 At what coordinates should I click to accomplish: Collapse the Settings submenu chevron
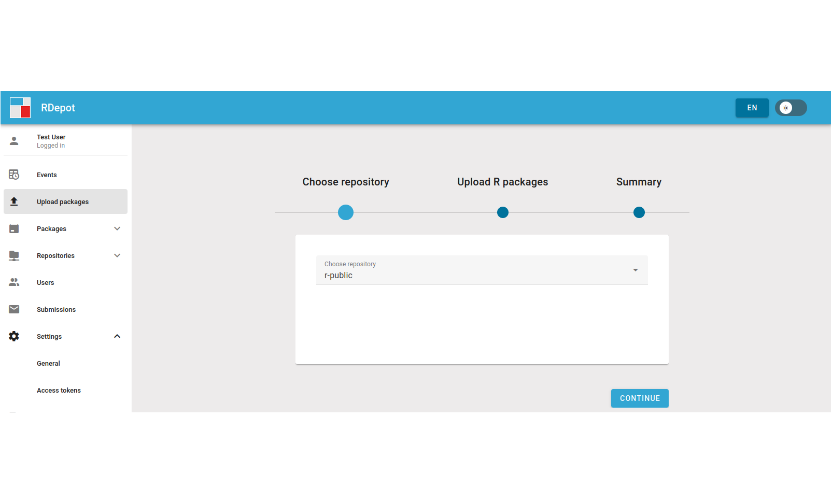point(117,336)
